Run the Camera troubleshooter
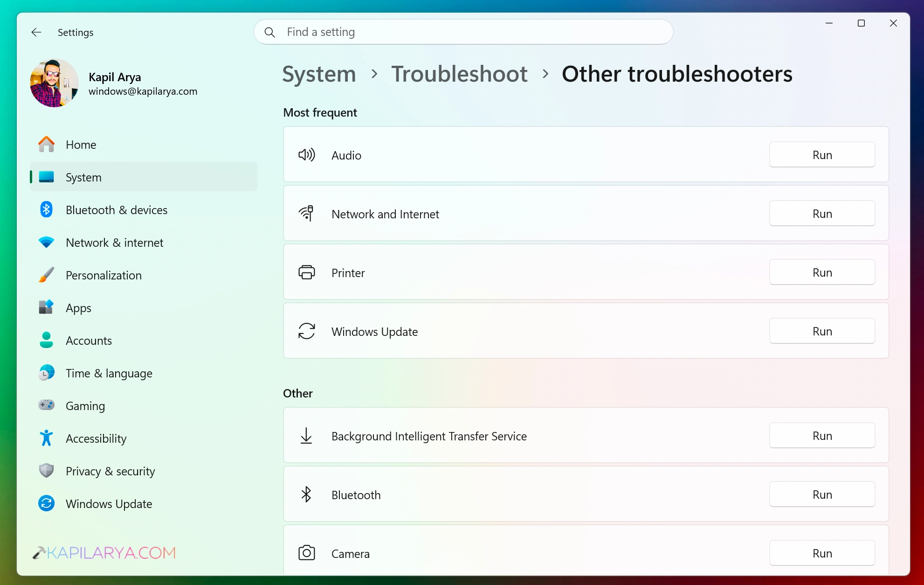Screen dimensions: 924x585 click(822, 553)
